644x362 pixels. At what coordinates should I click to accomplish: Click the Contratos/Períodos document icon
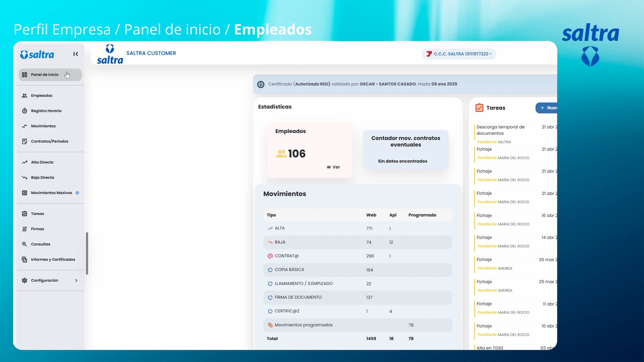point(24,141)
